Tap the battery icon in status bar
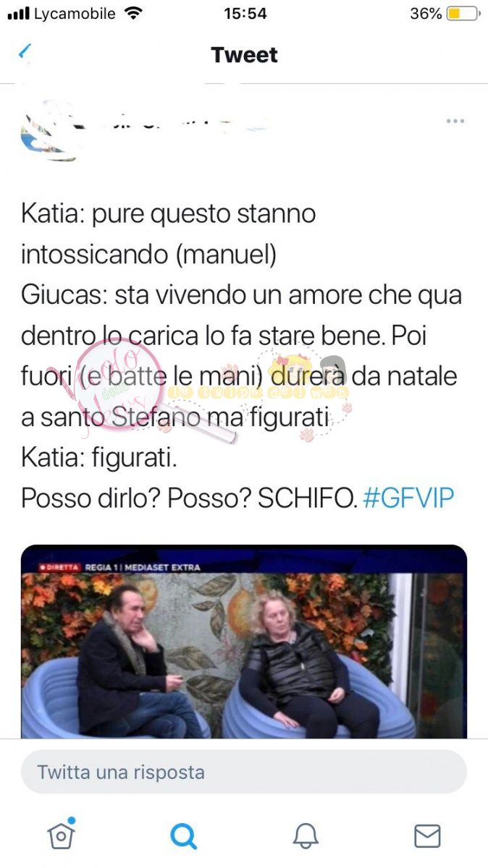Screen dimensions: 488x868 tap(463, 14)
